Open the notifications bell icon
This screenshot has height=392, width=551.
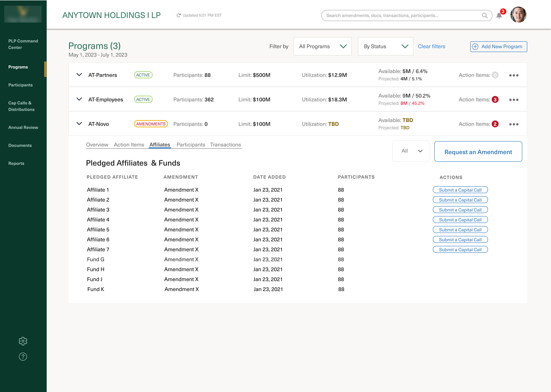499,16
